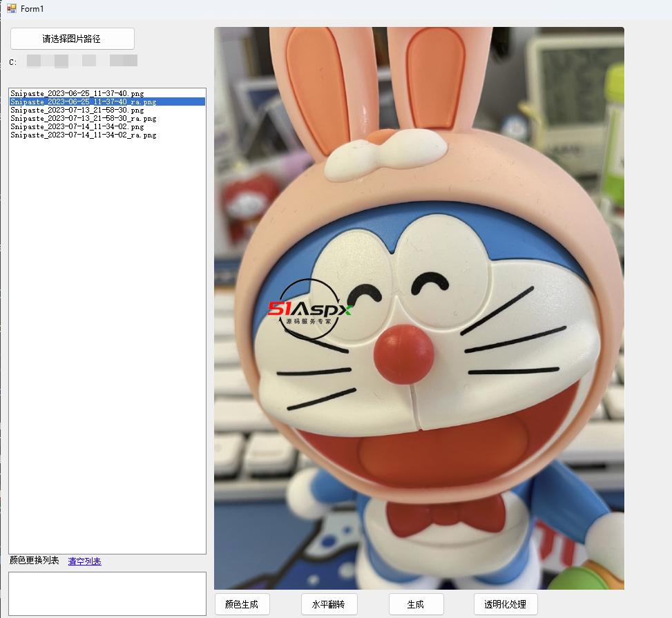Choose Snipaste_2023-07-13_21-58-30.png from the list
The height and width of the screenshot is (618, 672).
click(x=107, y=110)
